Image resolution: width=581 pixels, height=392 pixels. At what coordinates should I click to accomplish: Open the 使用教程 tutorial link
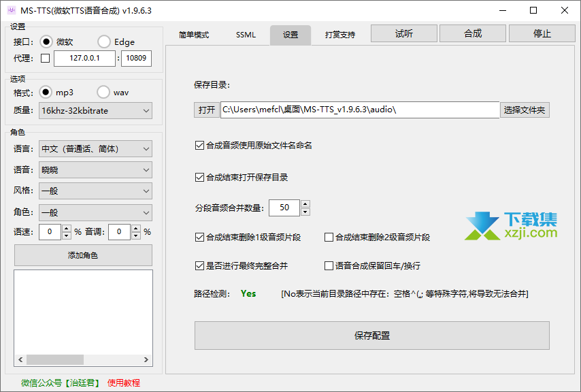[x=124, y=382]
